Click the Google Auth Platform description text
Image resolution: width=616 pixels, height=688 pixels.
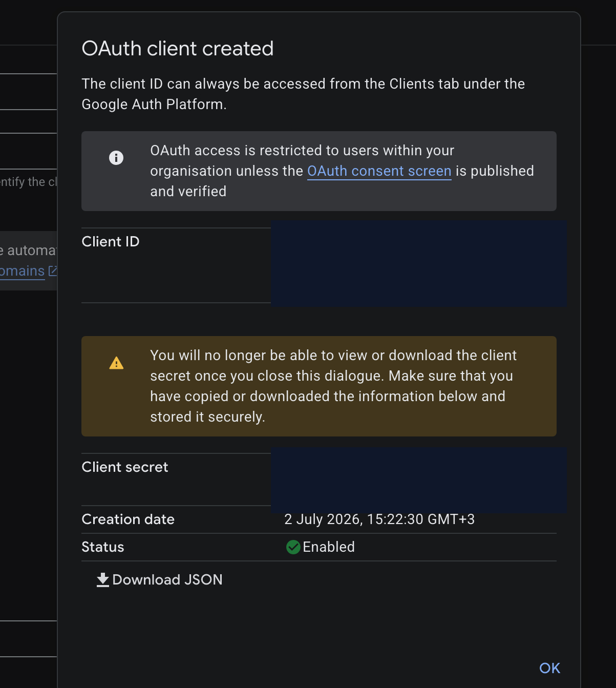point(303,94)
